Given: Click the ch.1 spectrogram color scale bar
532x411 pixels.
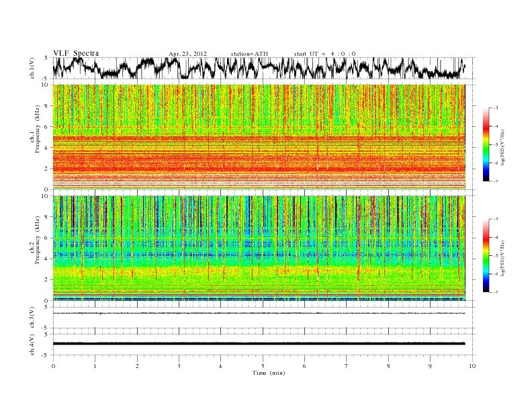Looking at the screenshot, I should pyautogui.click(x=486, y=144).
